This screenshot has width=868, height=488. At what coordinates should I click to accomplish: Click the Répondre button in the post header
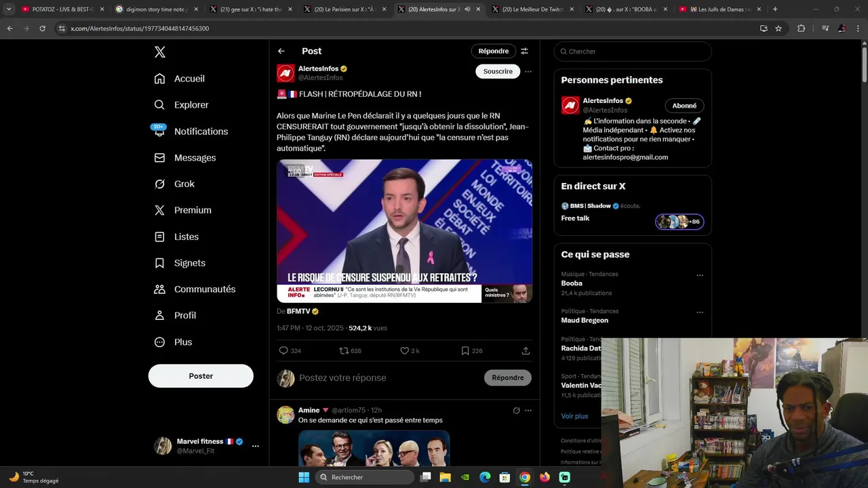493,52
